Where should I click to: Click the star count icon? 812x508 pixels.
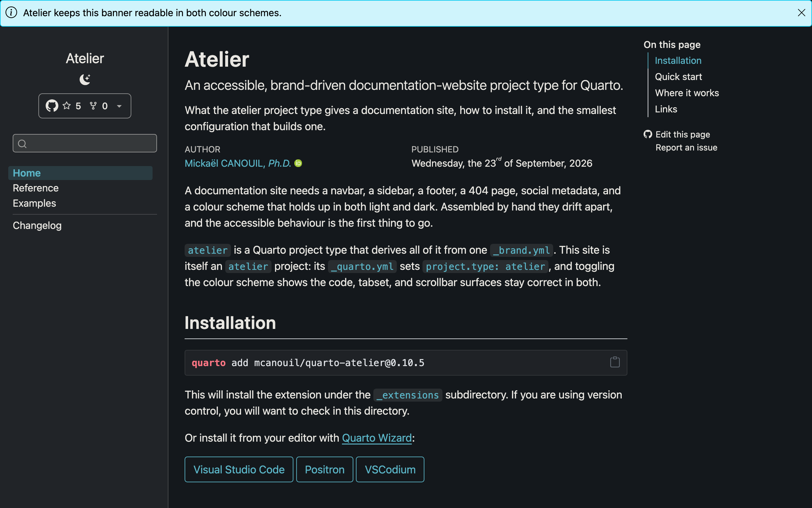coord(67,106)
